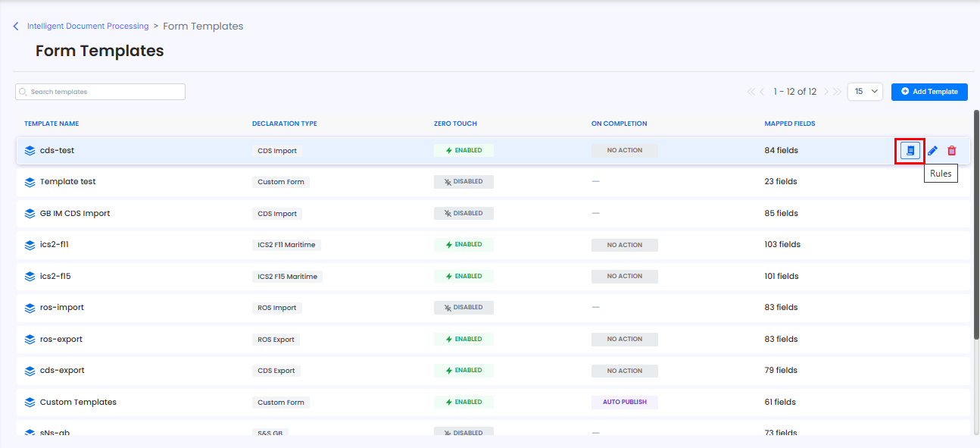The width and height of the screenshot is (980, 448).
Task: Go to the next page arrow
Action: coord(827,92)
